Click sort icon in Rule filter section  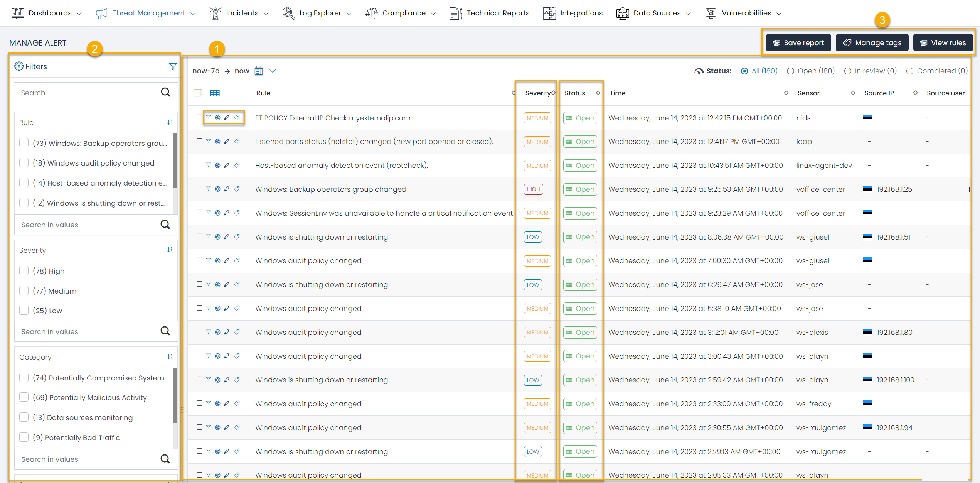click(x=170, y=122)
